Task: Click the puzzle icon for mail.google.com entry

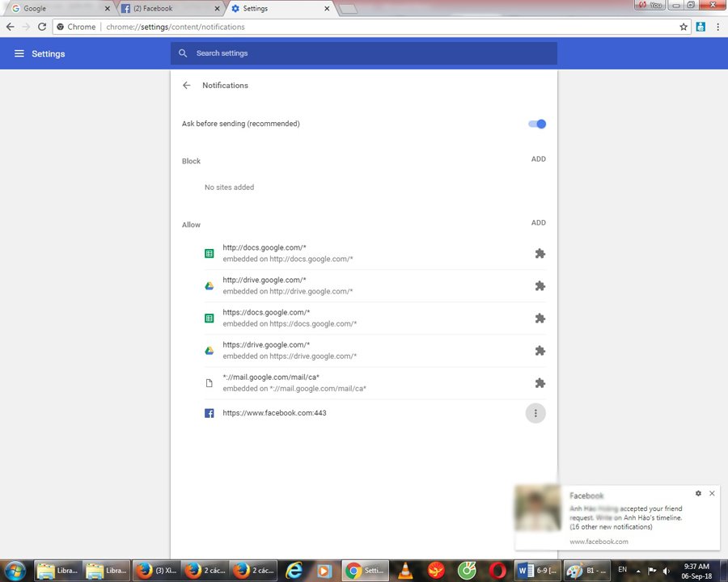Action: pos(540,383)
